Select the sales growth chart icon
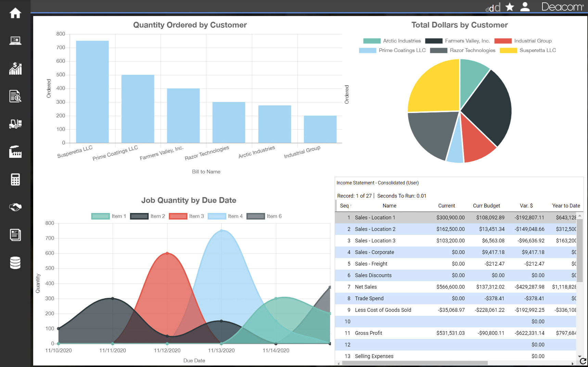The width and height of the screenshot is (588, 367). point(15,69)
